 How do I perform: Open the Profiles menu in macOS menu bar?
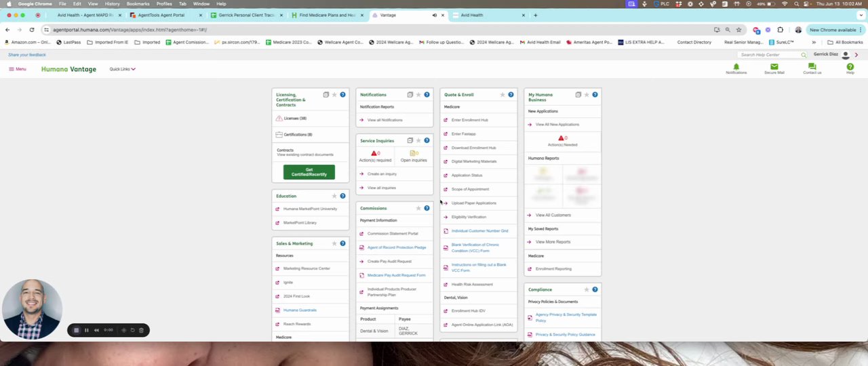[x=164, y=4]
